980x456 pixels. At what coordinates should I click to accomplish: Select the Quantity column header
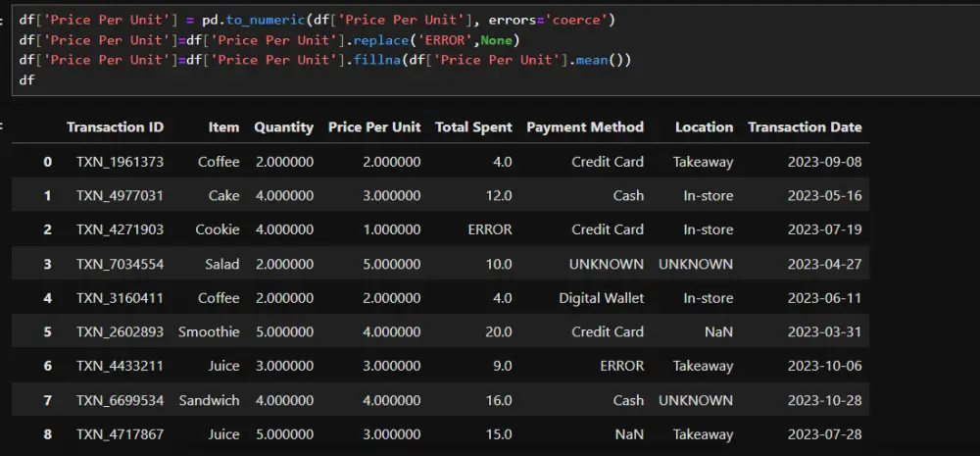284,127
